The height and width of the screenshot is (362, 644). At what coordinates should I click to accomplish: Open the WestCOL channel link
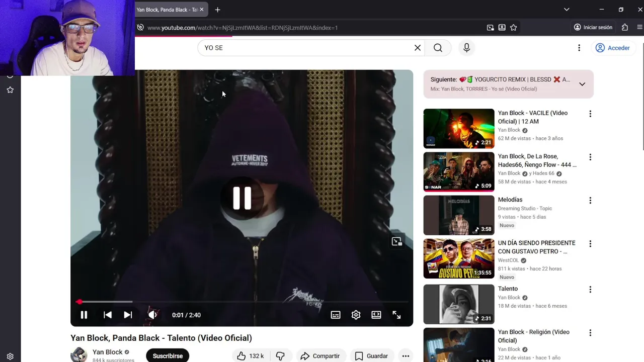click(x=508, y=260)
